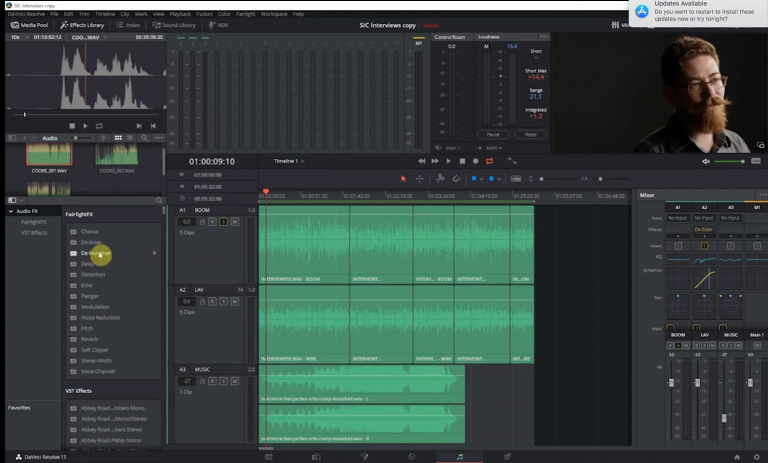
Task: Click the timeline rewind button
Action: coord(421,161)
